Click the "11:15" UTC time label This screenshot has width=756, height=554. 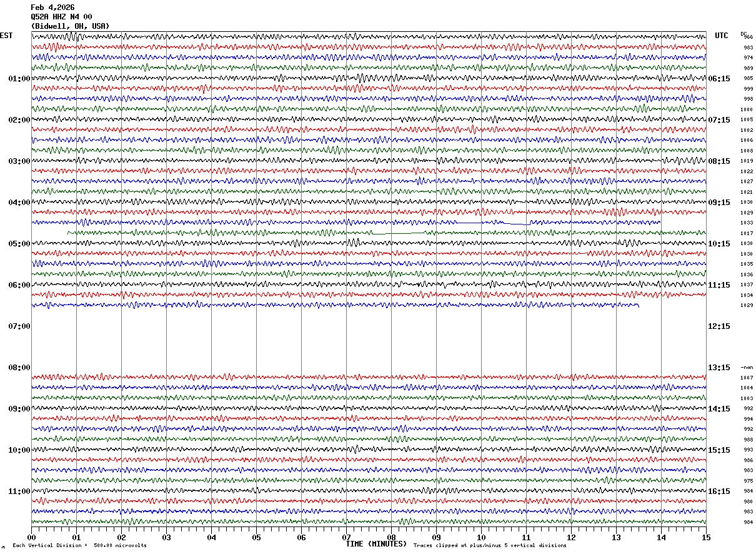(719, 285)
